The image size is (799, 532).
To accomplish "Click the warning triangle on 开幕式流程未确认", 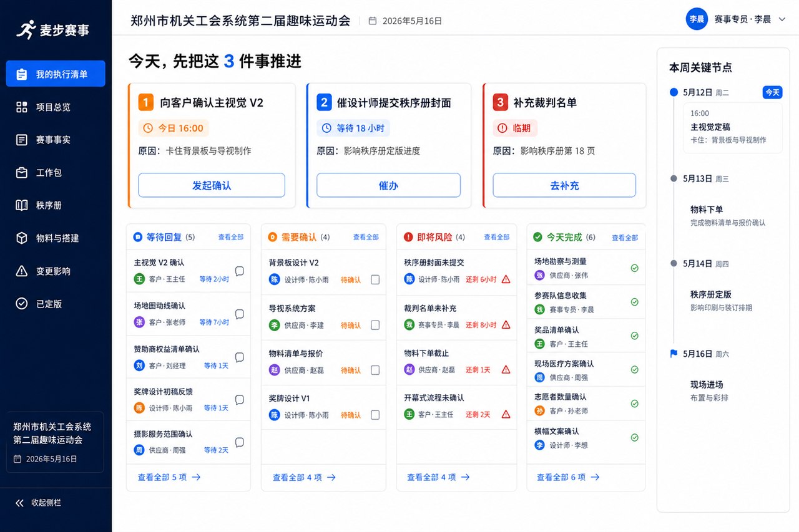I will (506, 414).
